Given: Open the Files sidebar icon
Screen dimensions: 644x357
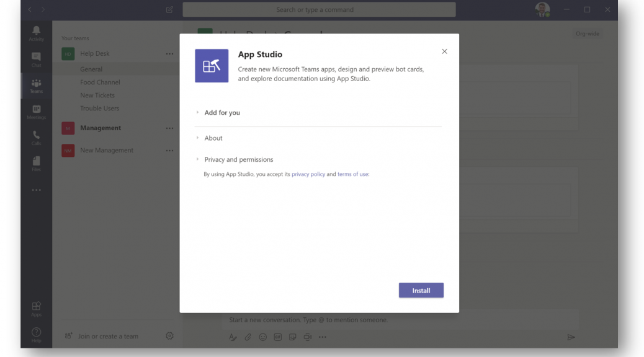Looking at the screenshot, I should [x=36, y=164].
